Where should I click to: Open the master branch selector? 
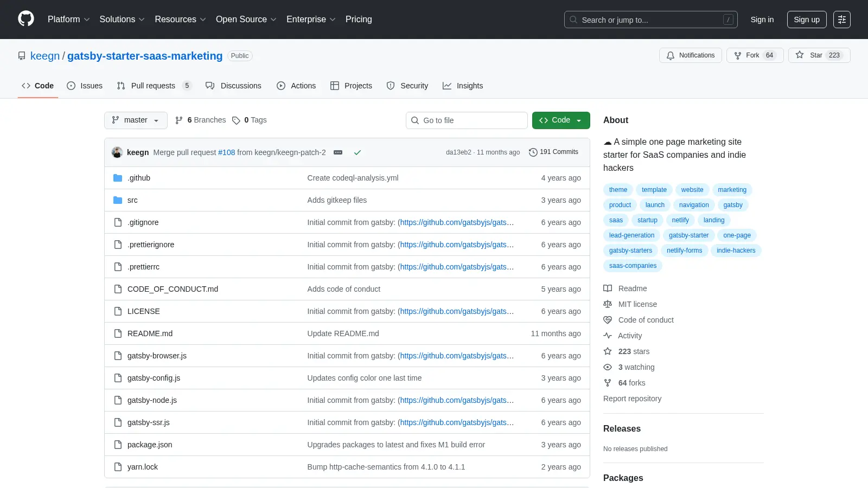tap(136, 120)
